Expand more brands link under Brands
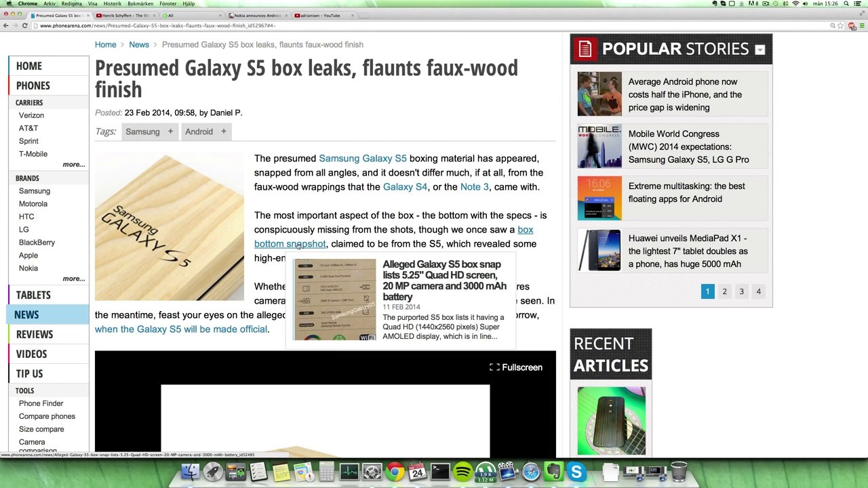 point(74,279)
